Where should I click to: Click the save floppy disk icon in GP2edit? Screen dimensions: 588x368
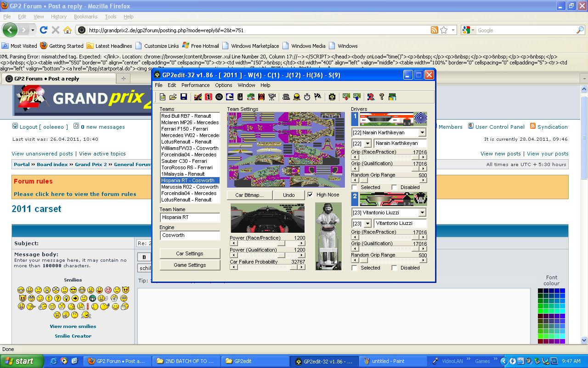[x=183, y=97]
